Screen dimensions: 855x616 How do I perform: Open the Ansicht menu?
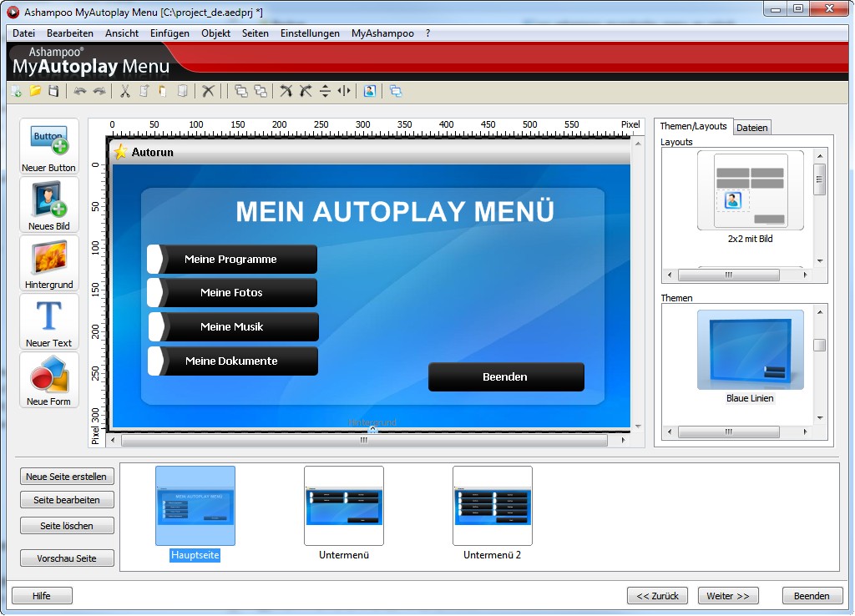(122, 33)
